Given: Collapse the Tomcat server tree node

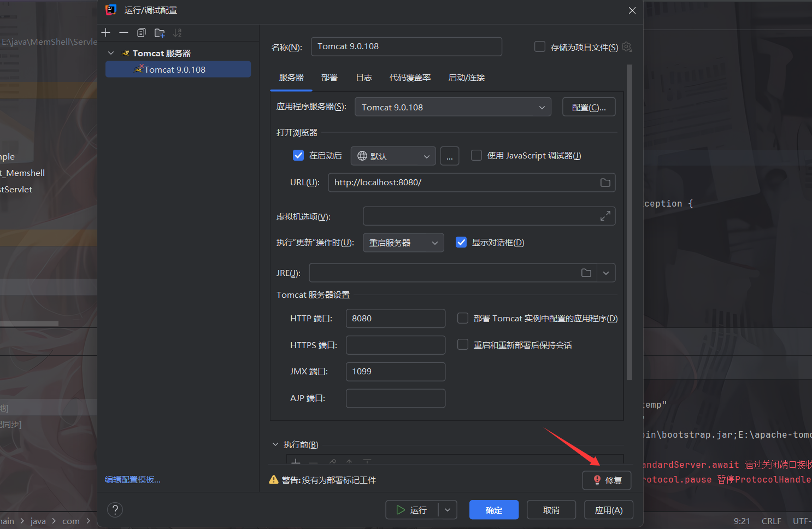Looking at the screenshot, I should point(111,53).
